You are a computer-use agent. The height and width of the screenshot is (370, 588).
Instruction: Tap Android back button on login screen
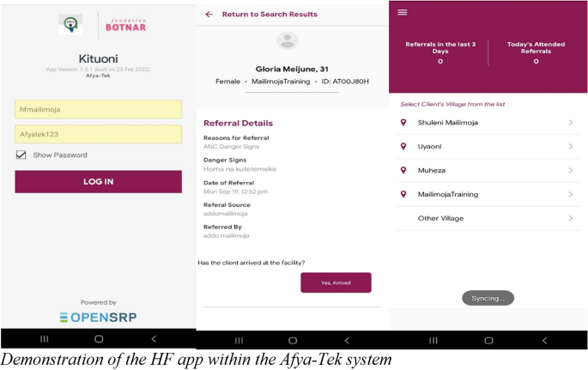(x=154, y=339)
